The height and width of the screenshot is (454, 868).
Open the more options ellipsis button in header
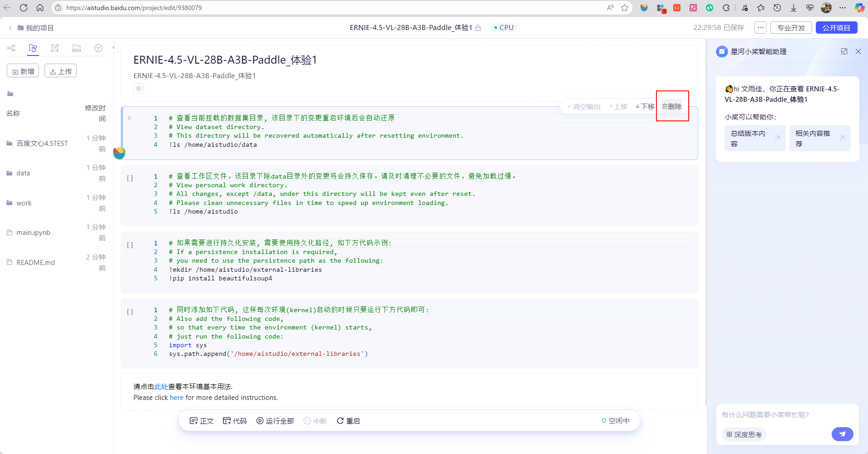[760, 28]
